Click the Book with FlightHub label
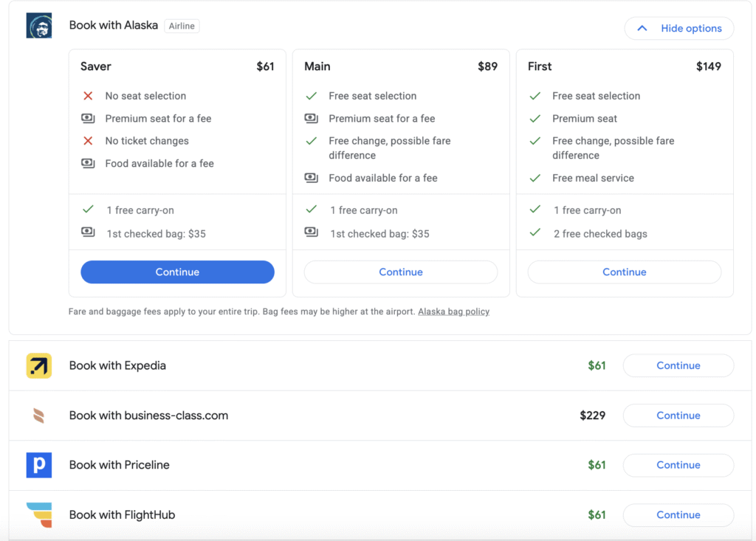This screenshot has width=756, height=541. coord(122,515)
